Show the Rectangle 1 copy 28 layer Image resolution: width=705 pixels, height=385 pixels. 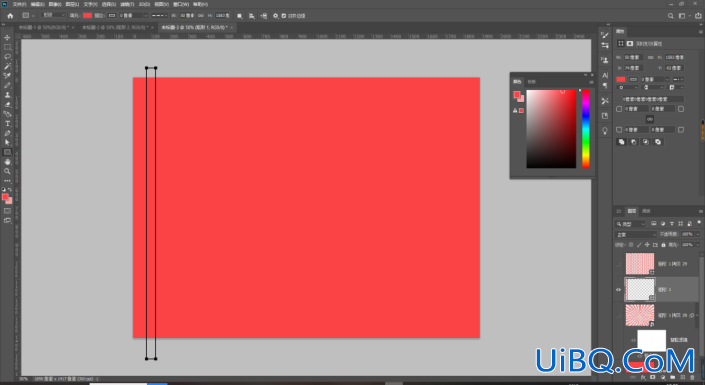pos(619,315)
